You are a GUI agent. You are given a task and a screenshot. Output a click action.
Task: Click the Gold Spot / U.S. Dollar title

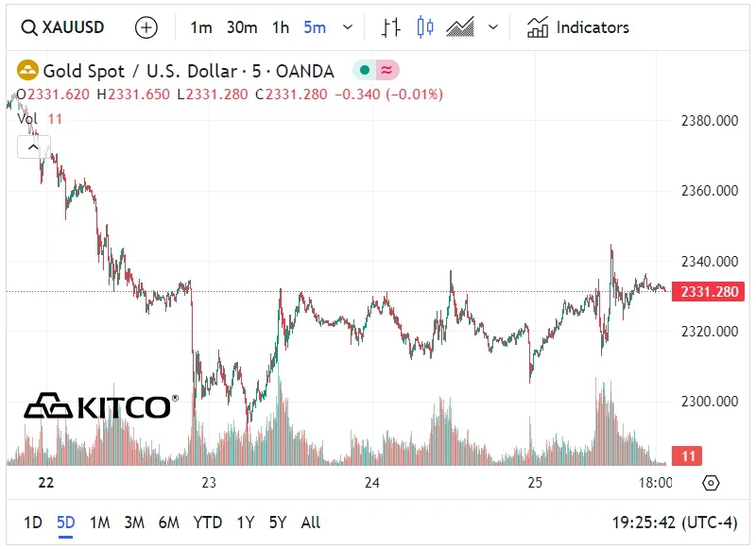click(x=188, y=71)
